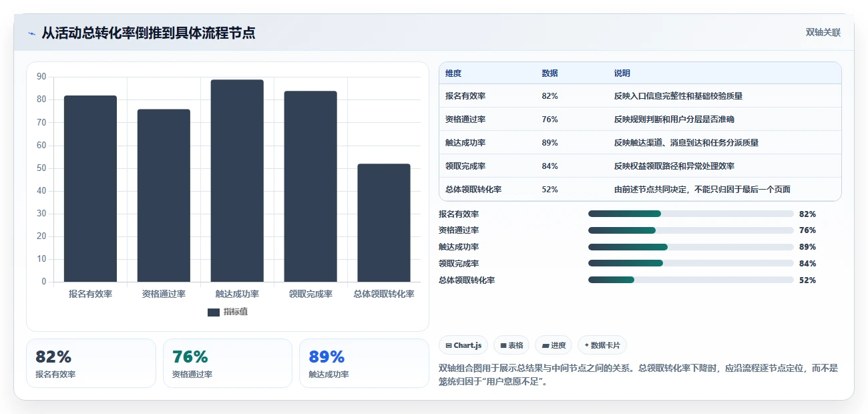Click the 数据 column header
Screen dimensions: 868x414
point(550,73)
